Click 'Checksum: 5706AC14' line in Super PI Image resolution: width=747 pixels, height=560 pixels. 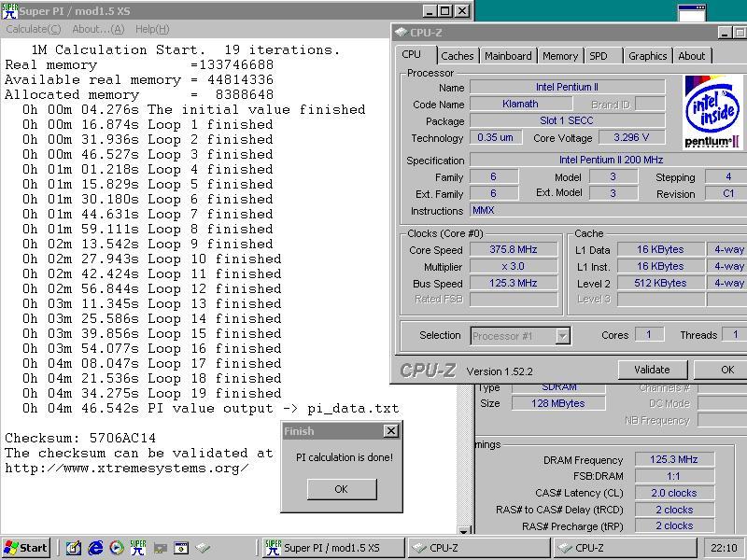click(x=80, y=438)
